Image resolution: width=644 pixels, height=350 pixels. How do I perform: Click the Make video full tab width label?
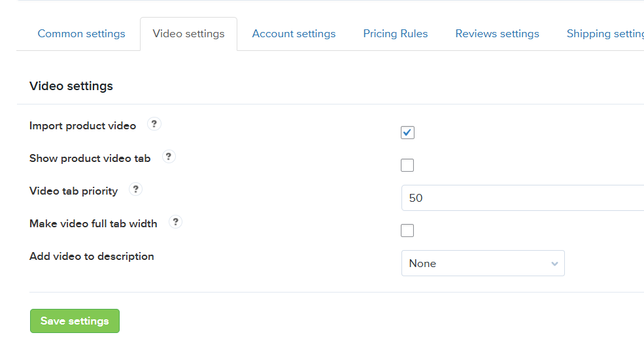coord(93,224)
